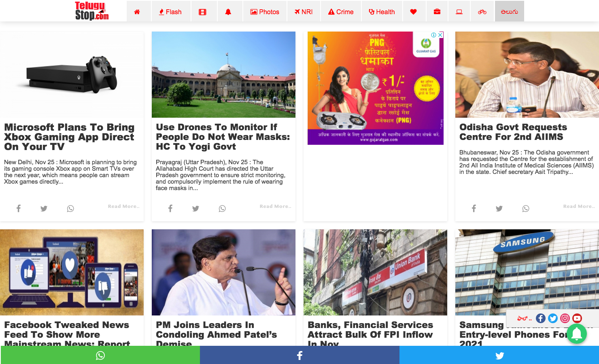Open the Health menu
The height and width of the screenshot is (364, 599).
pos(382,11)
